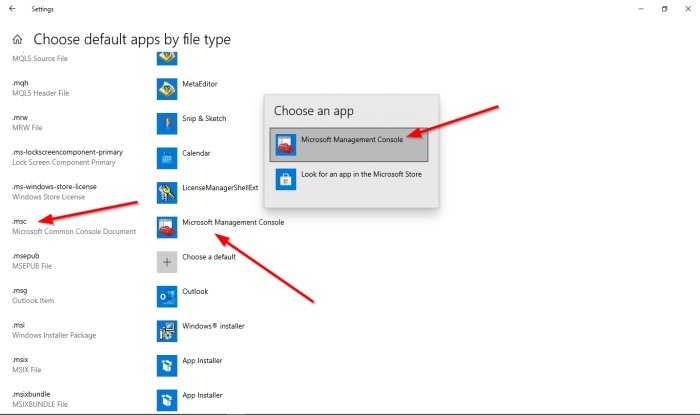
Task: Click the .ms-windows-store-license extension text
Action: click(x=54, y=187)
